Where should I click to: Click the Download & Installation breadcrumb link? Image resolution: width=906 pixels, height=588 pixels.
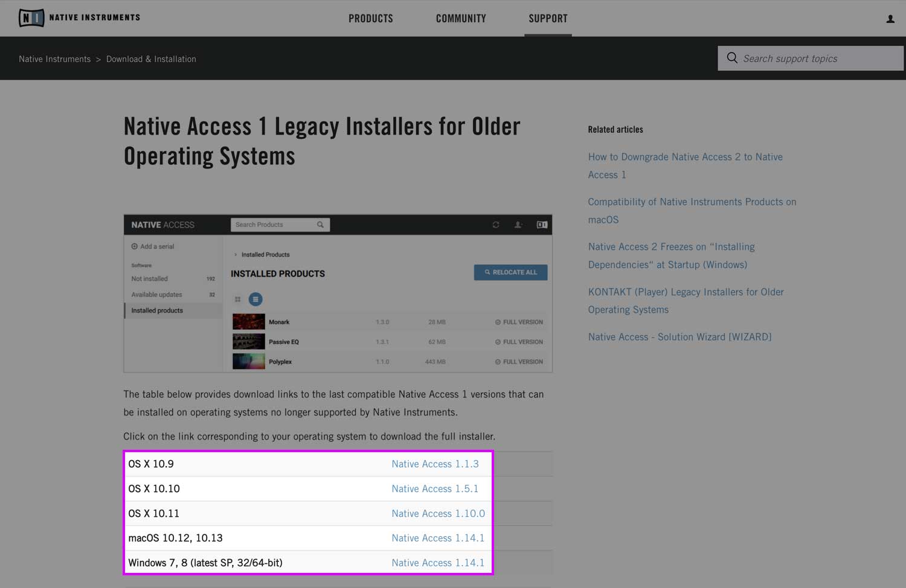(x=151, y=59)
